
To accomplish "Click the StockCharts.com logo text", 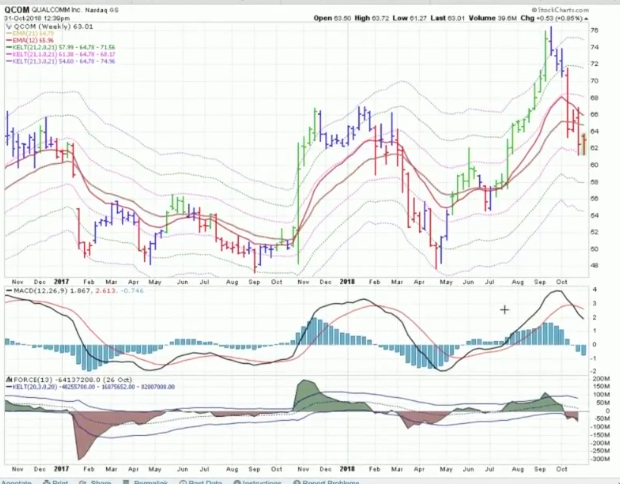I will coord(560,10).
